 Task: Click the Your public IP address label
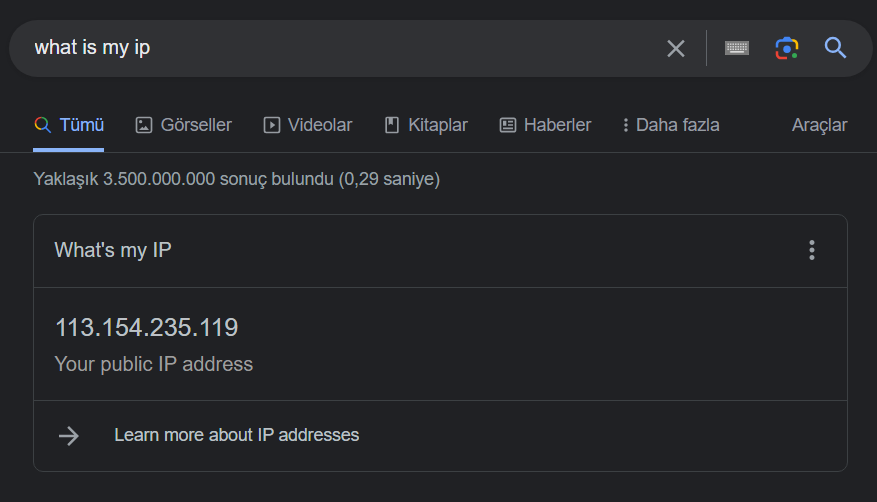click(154, 364)
